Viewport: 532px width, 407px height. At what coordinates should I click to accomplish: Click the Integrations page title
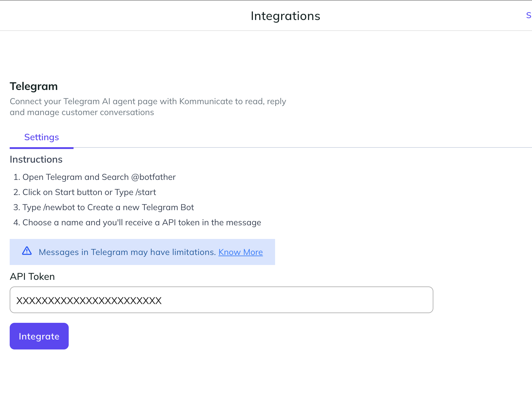(x=285, y=16)
